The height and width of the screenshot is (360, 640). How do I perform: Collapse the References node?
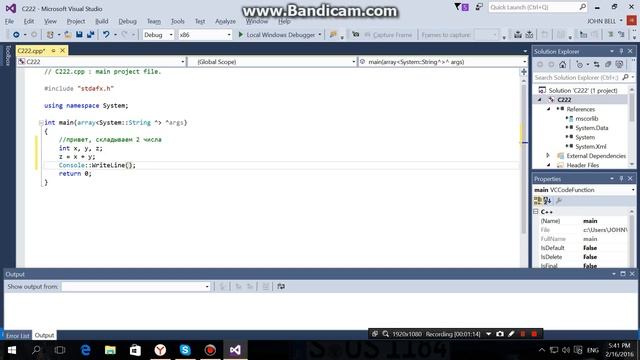coord(549,109)
